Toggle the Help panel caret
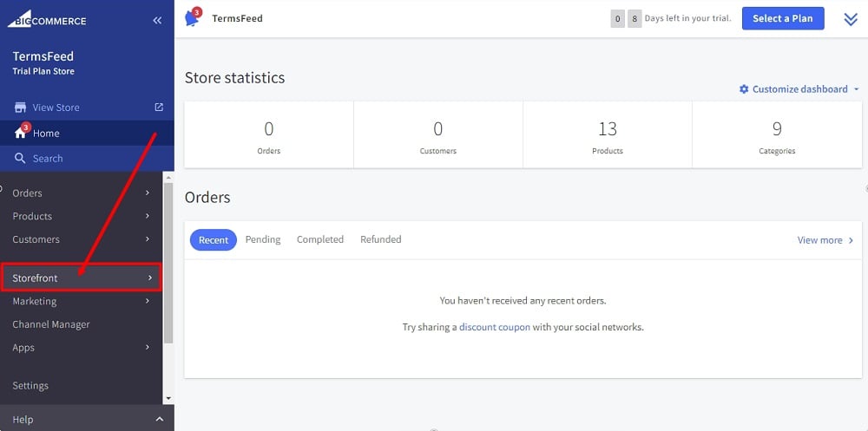The image size is (868, 431). [x=160, y=420]
